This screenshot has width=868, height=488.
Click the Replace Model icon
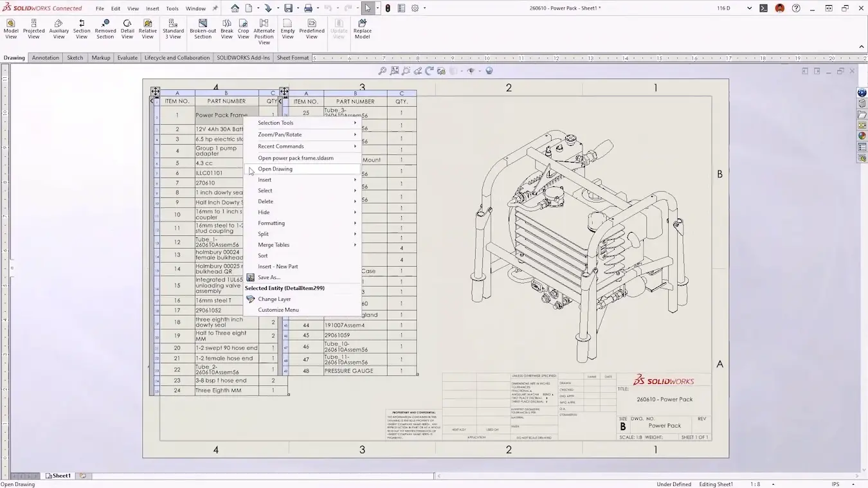click(362, 28)
